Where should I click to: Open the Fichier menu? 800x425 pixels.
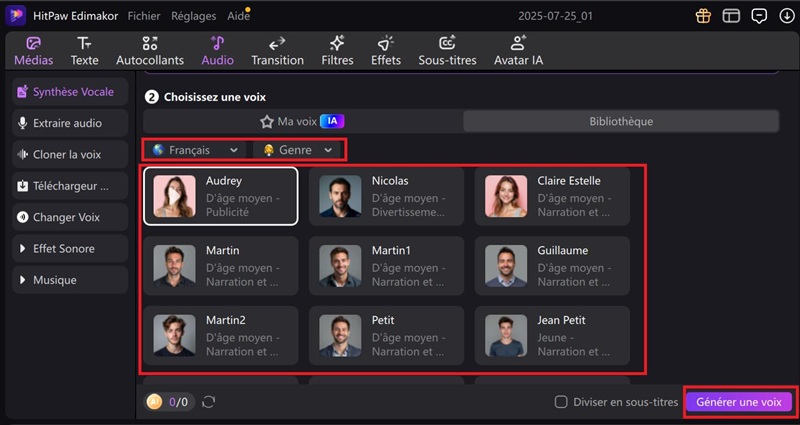click(144, 16)
